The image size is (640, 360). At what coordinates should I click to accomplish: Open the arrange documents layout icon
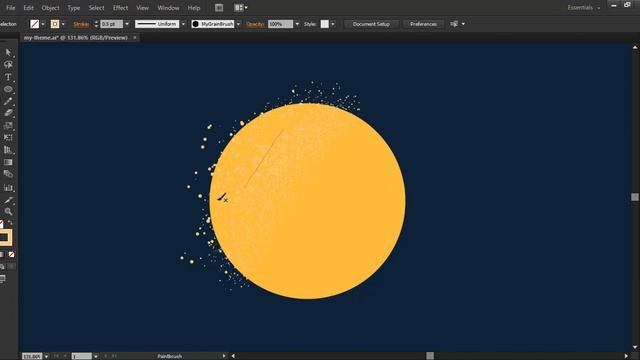tap(240, 8)
